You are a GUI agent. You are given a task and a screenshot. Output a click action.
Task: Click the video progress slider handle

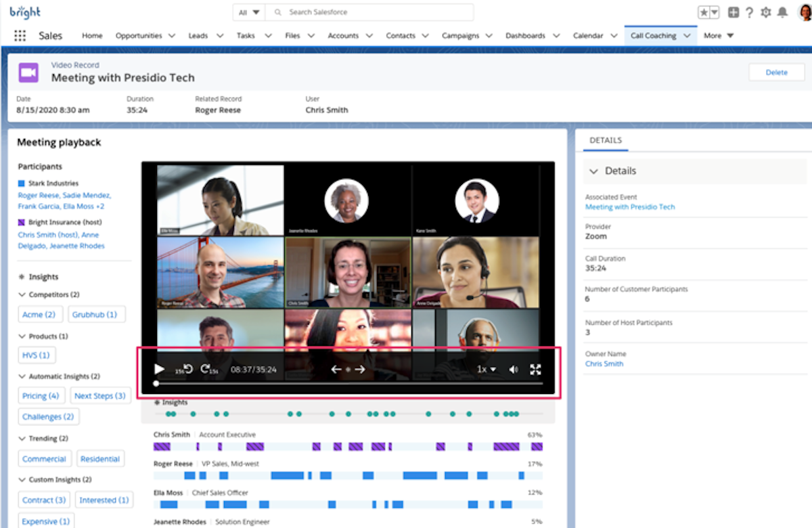click(156, 384)
